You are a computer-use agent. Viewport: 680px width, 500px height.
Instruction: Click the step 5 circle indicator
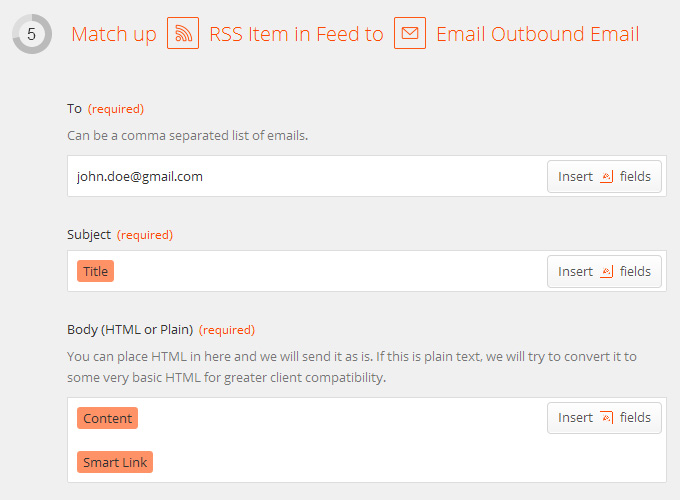coord(32,34)
